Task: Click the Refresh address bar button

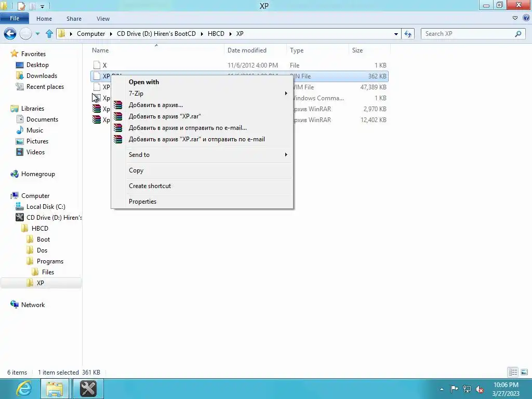Action: [408, 34]
